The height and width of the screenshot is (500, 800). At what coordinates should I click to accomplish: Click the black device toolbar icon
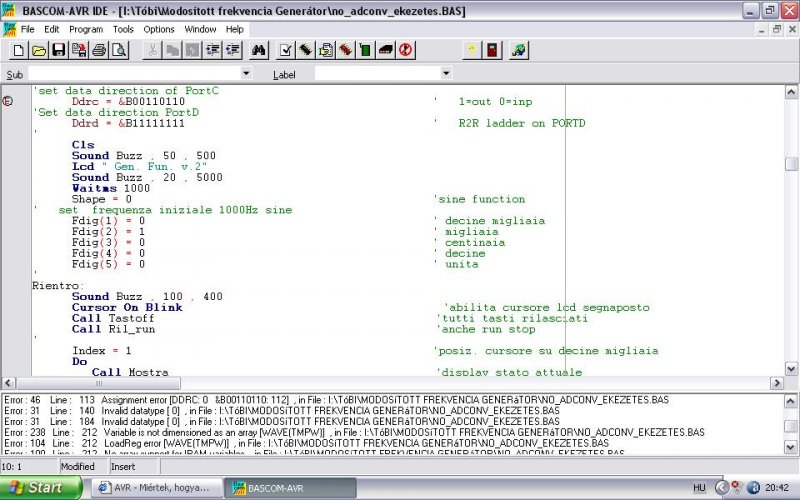[386, 50]
